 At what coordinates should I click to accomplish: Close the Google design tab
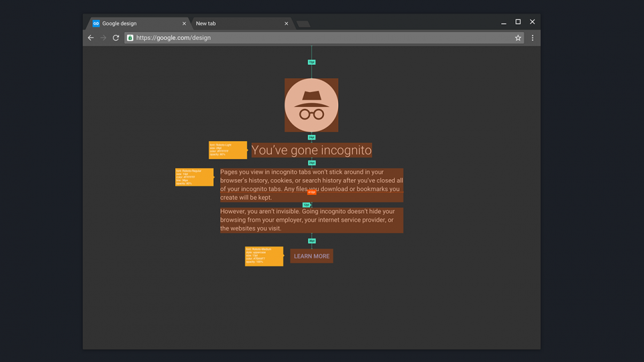click(184, 24)
